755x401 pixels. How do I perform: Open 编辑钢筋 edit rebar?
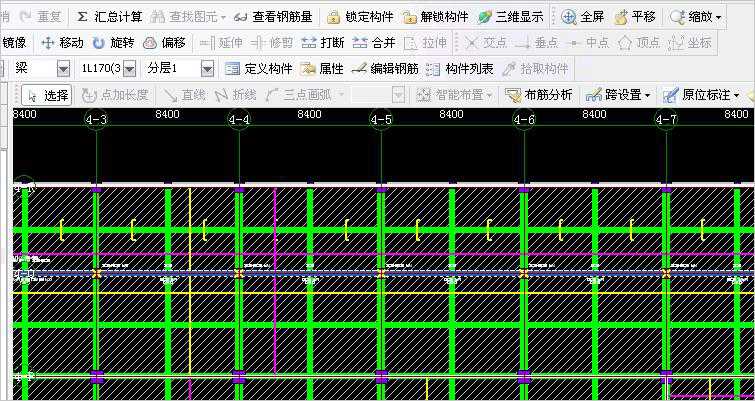(385, 69)
